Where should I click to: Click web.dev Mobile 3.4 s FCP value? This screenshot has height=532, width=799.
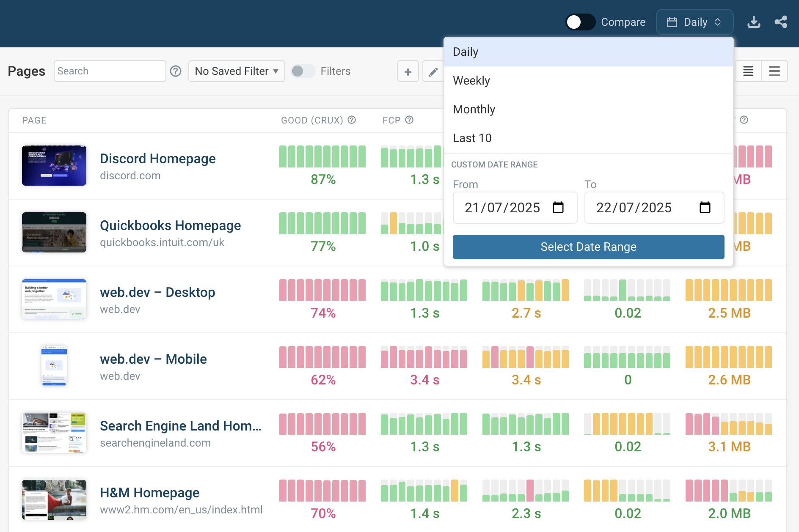(425, 380)
